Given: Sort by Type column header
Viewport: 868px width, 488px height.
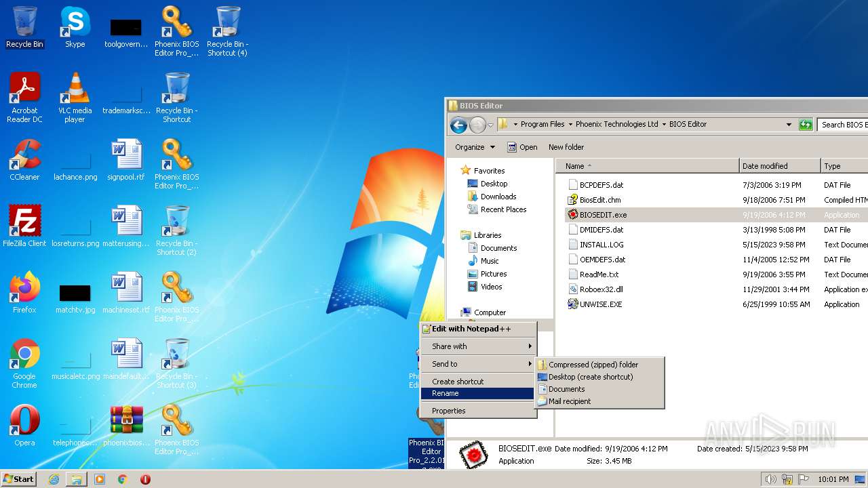Looking at the screenshot, I should click(x=844, y=166).
